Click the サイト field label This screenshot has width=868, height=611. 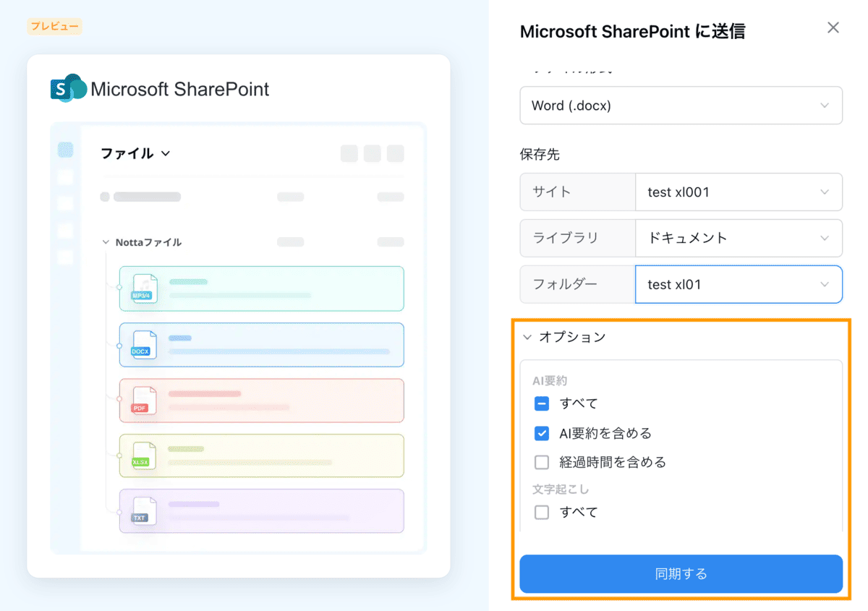552,192
